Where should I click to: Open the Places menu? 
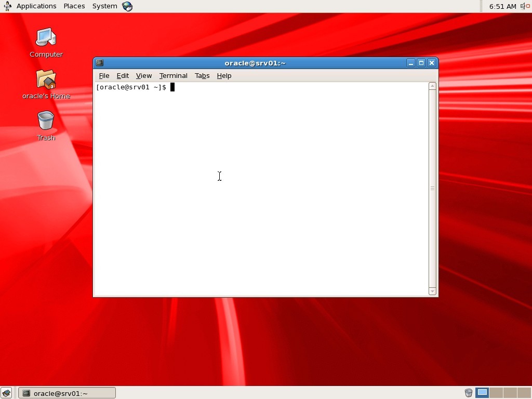(74, 6)
